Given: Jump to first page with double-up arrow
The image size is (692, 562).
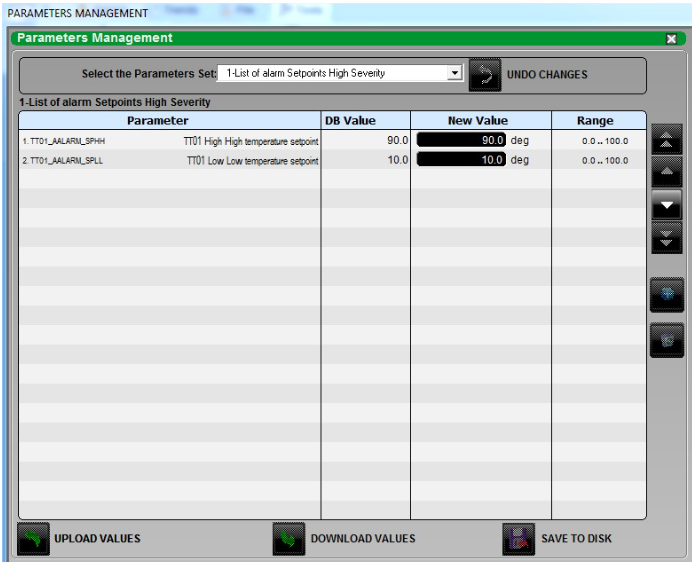Looking at the screenshot, I should pos(666,140).
